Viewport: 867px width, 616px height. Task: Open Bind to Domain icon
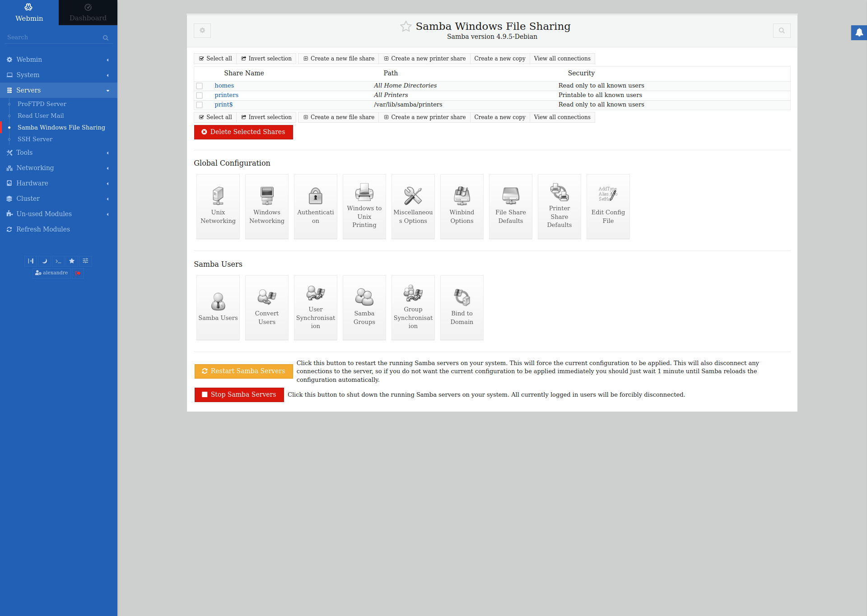461,307
